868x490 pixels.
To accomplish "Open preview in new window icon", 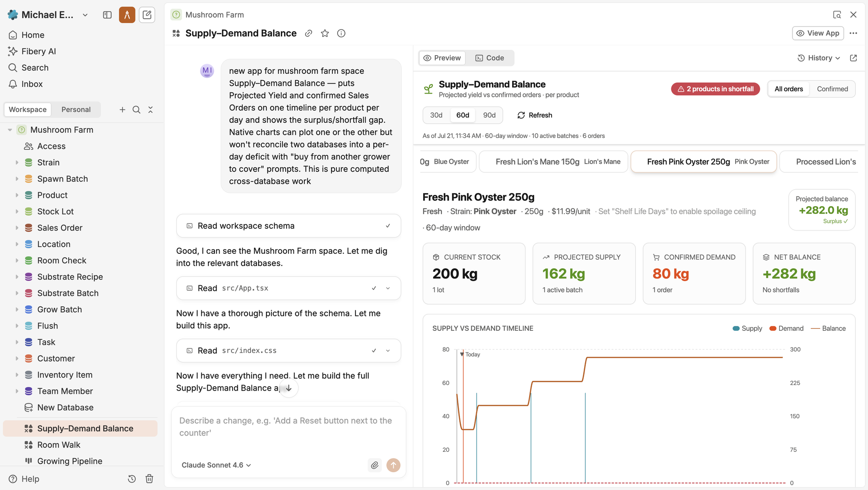I will 853,58.
